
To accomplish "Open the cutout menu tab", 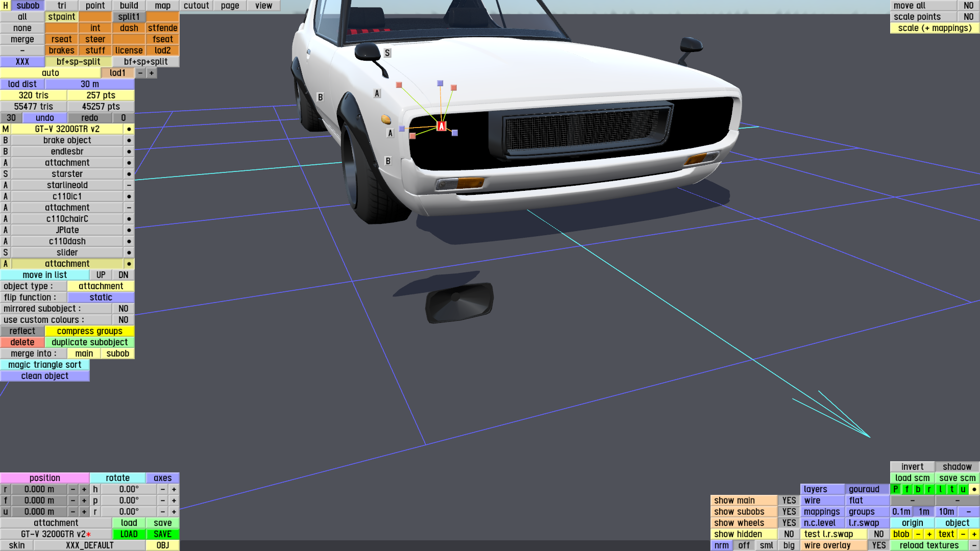I will tap(196, 6).
